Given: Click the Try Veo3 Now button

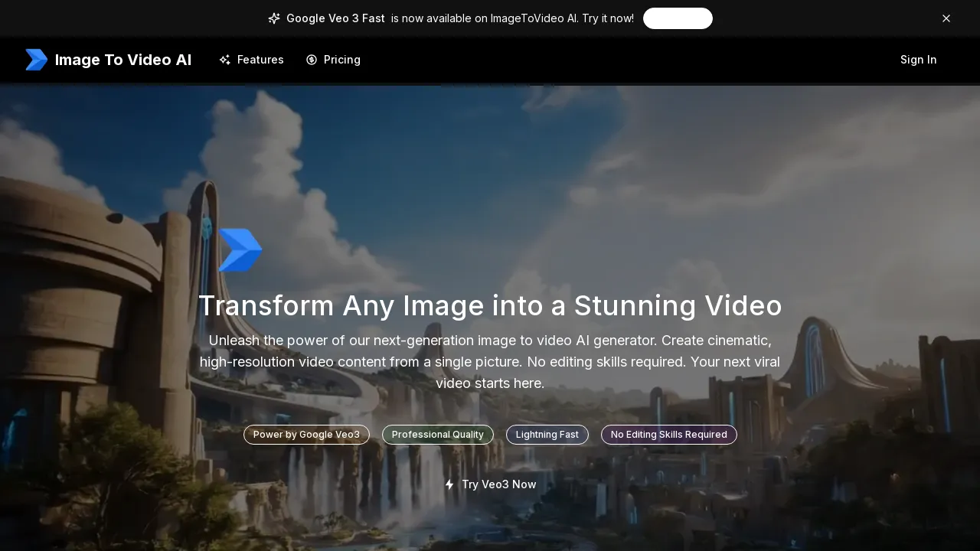Looking at the screenshot, I should (x=490, y=484).
